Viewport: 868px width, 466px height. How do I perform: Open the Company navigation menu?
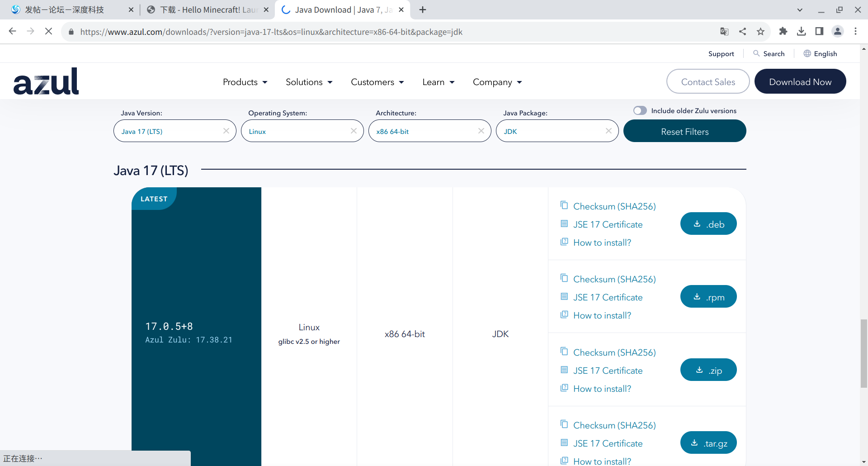[x=497, y=82]
